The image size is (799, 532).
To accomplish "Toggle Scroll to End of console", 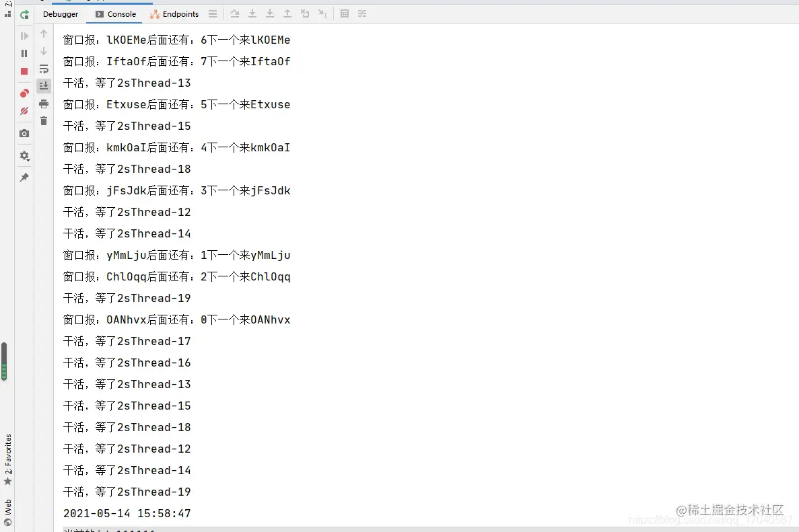I will (x=44, y=85).
